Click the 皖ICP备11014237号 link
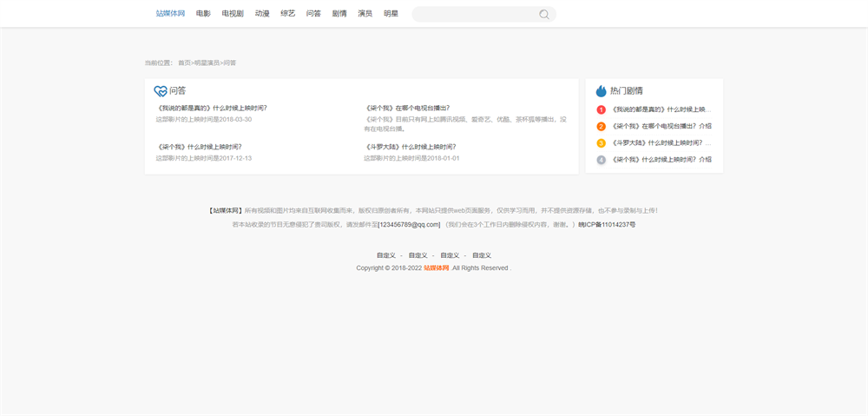 (x=607, y=225)
